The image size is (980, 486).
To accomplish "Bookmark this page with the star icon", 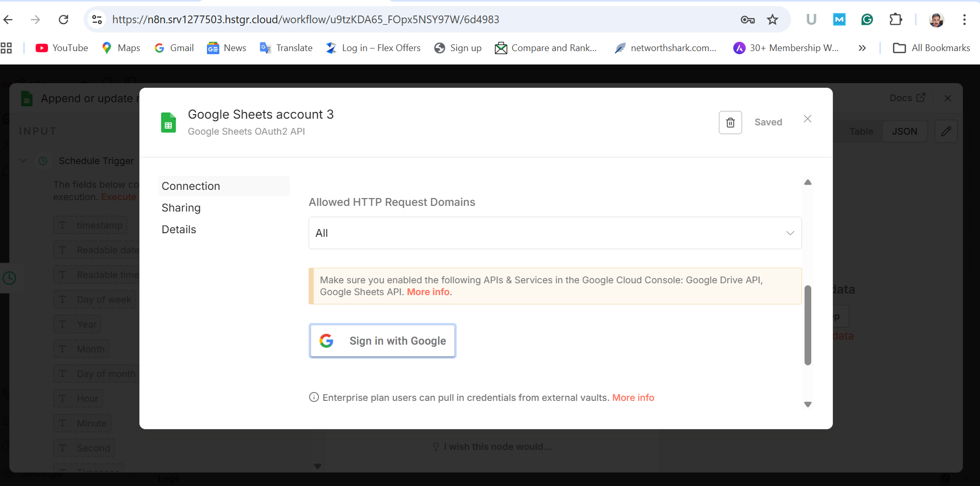I will (773, 20).
